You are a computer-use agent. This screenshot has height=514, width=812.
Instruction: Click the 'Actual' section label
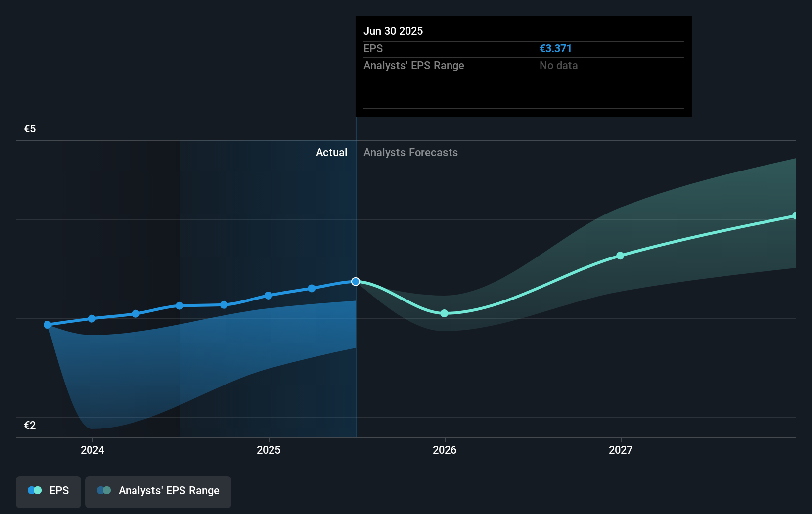[331, 153]
